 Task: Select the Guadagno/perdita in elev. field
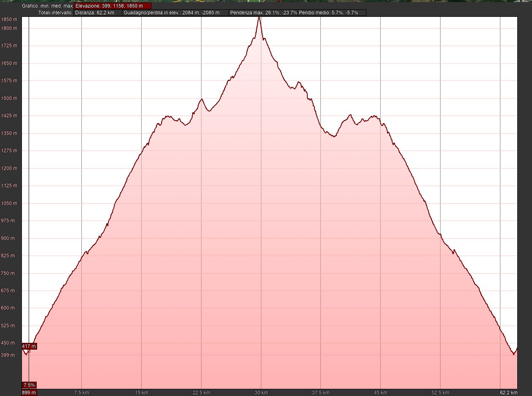click(175, 13)
